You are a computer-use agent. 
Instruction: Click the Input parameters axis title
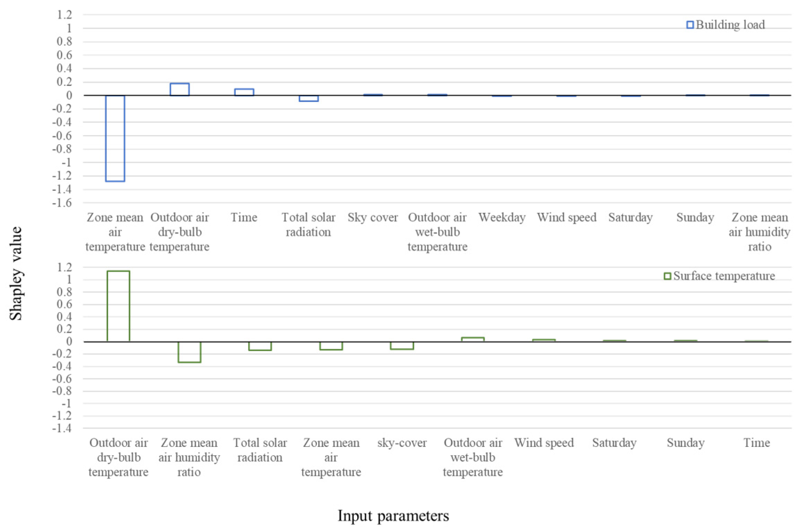tap(393, 516)
